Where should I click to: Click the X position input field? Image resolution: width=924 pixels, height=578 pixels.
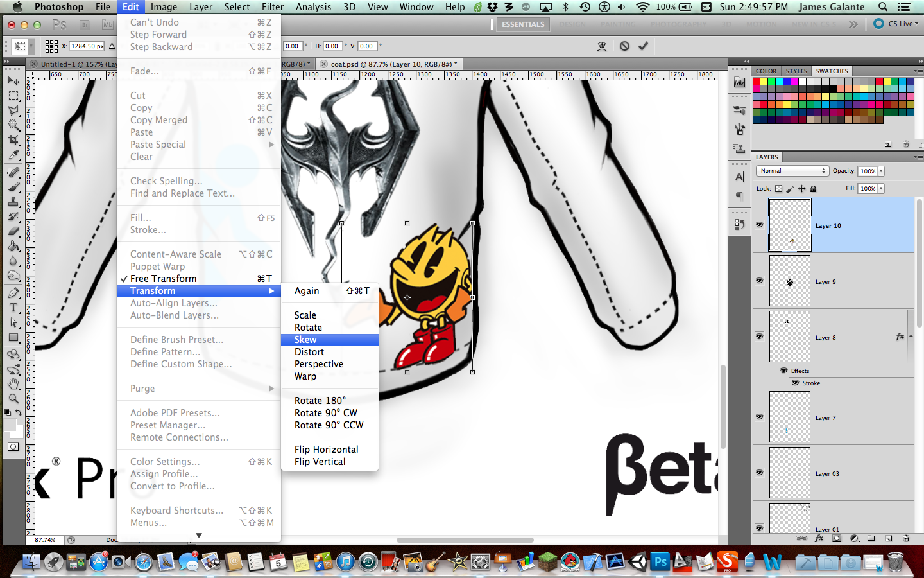tap(87, 46)
